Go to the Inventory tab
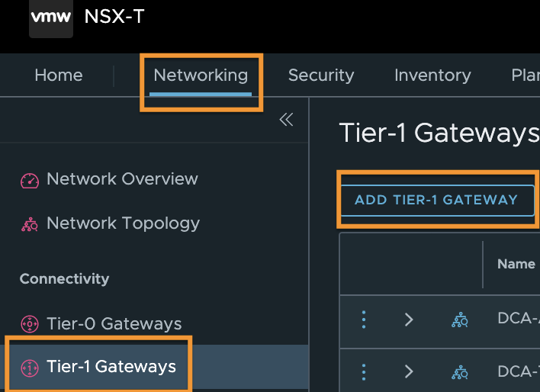 [432, 75]
